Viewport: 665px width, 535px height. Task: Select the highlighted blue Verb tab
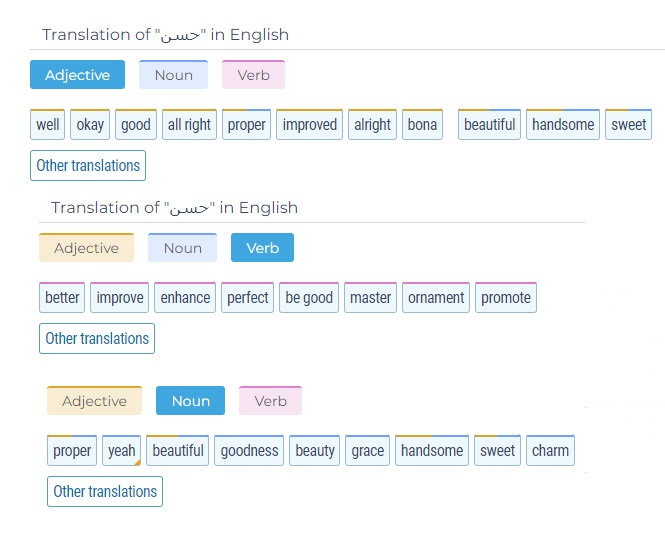(262, 248)
